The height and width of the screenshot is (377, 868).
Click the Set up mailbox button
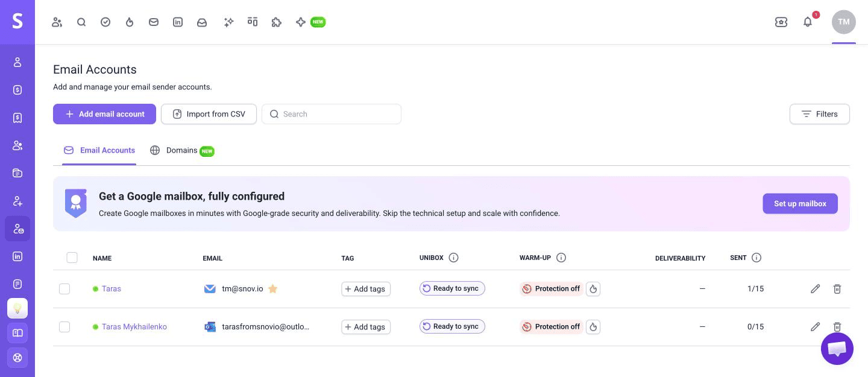[x=800, y=203]
